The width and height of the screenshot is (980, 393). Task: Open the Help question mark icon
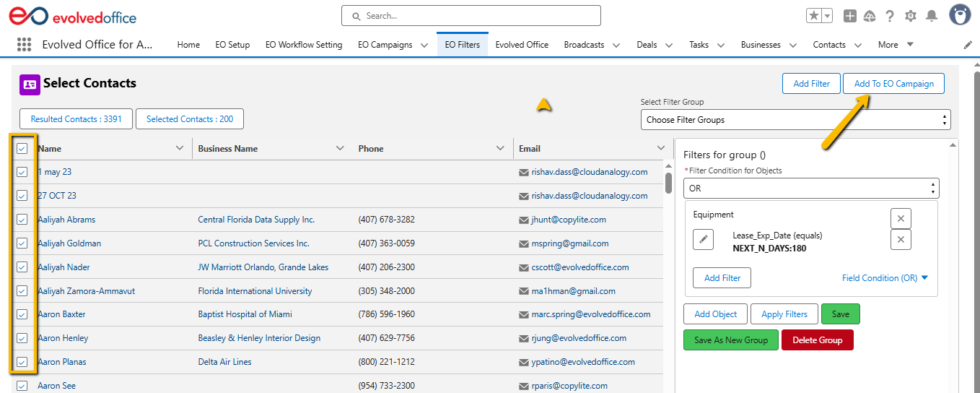(890, 16)
